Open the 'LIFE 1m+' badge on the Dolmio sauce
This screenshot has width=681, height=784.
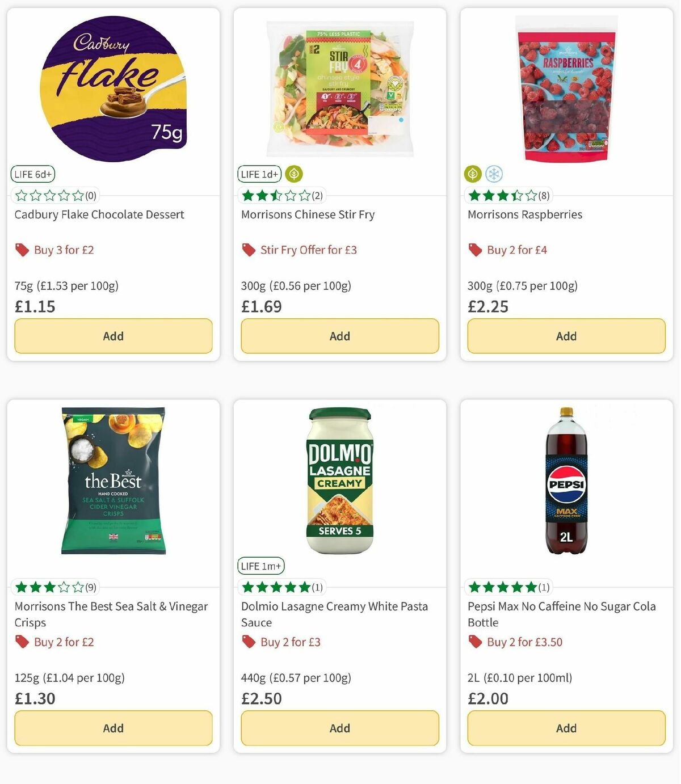point(261,566)
